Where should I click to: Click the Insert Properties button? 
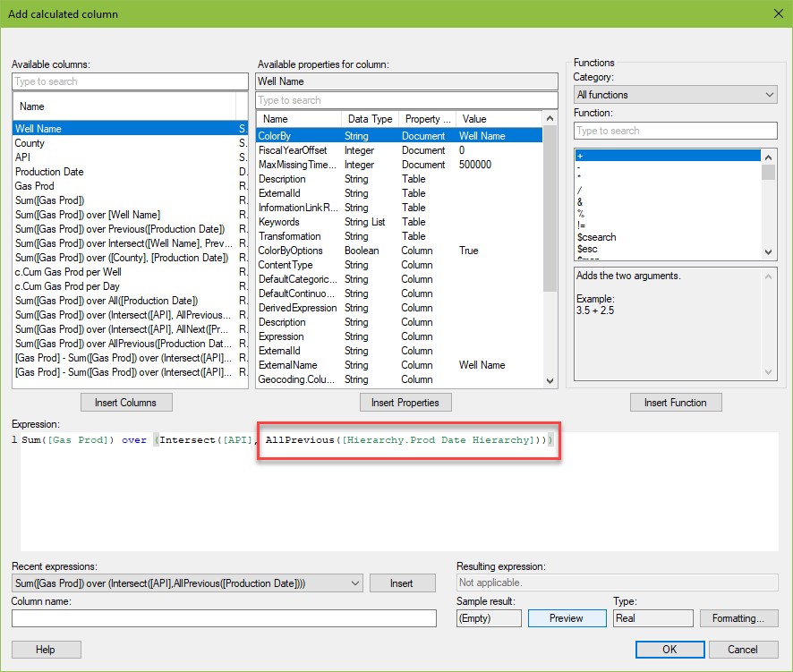[x=405, y=403]
